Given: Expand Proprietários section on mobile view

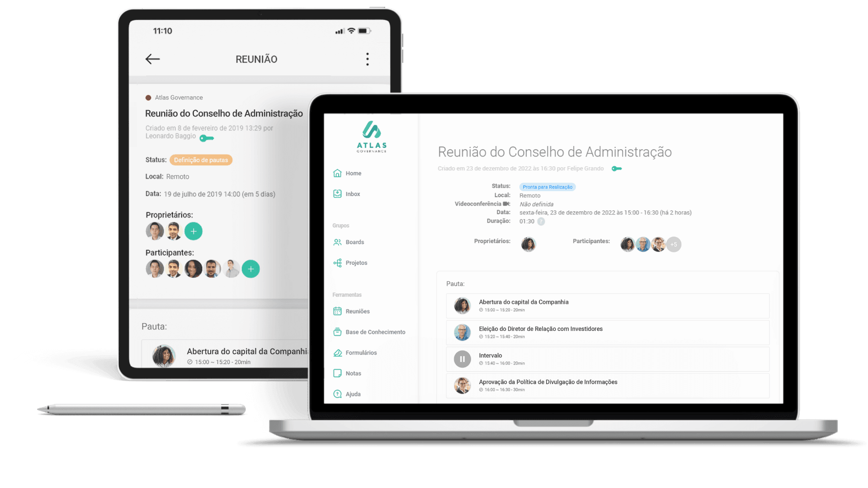Looking at the screenshot, I should pos(193,230).
